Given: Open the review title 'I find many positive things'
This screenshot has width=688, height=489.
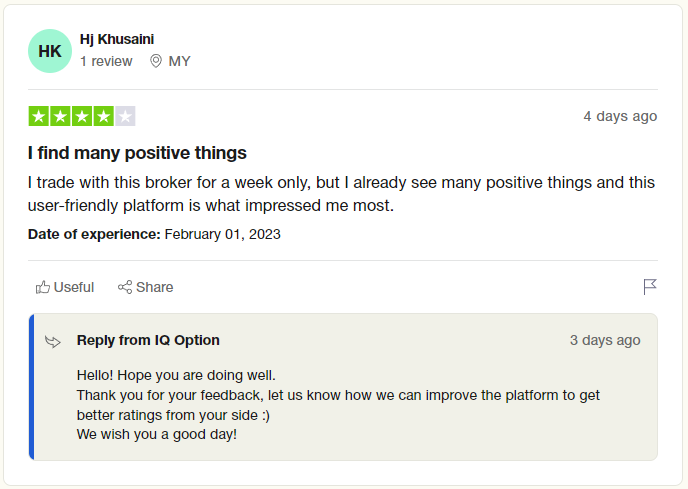Looking at the screenshot, I should click(137, 153).
